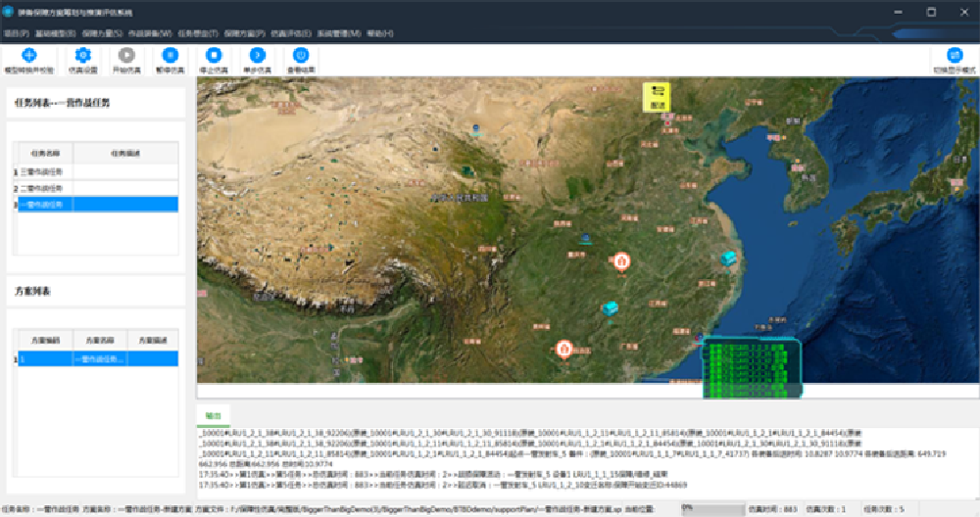Start simulation with 开始仿真 play icon
Image resolution: width=980 pixels, height=517 pixels.
click(x=126, y=56)
